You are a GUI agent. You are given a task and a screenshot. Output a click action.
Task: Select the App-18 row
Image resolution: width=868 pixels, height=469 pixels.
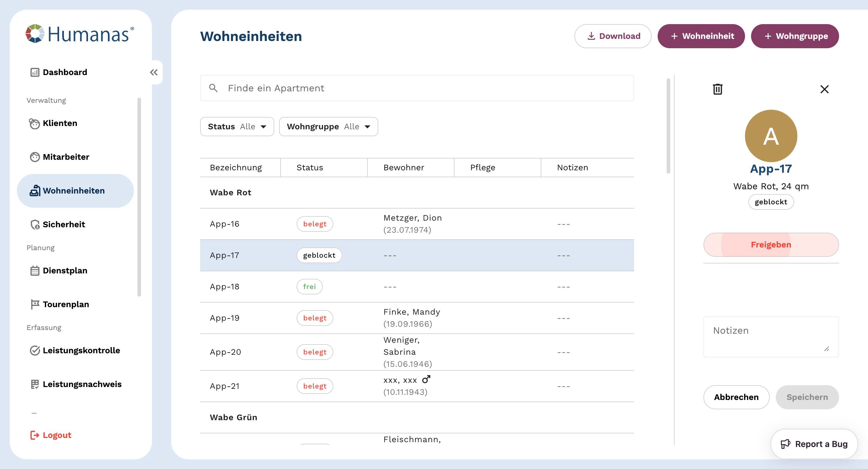point(417,287)
